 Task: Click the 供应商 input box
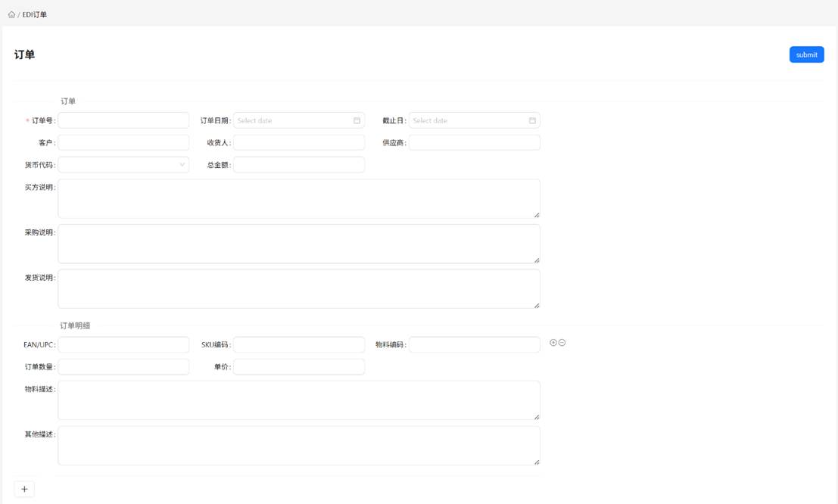point(475,142)
